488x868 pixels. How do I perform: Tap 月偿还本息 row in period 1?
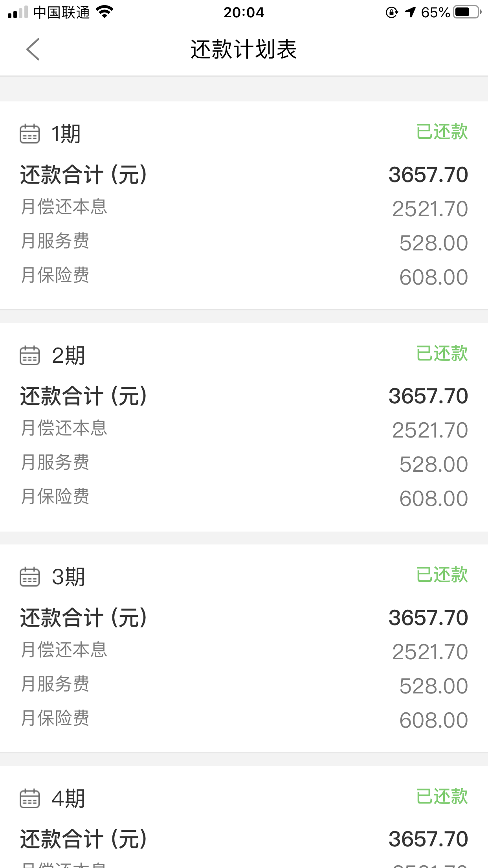tap(244, 207)
